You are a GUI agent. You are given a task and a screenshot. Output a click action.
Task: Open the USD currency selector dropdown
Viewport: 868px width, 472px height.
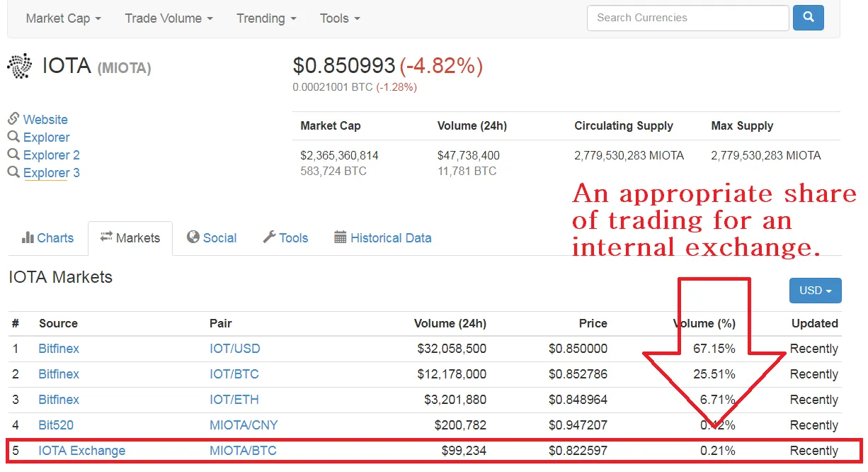tap(816, 291)
